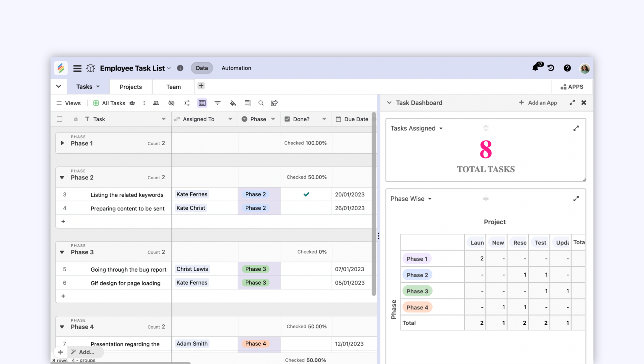Click the Add an App button
Screen dimensions: 644x364
[538, 103]
